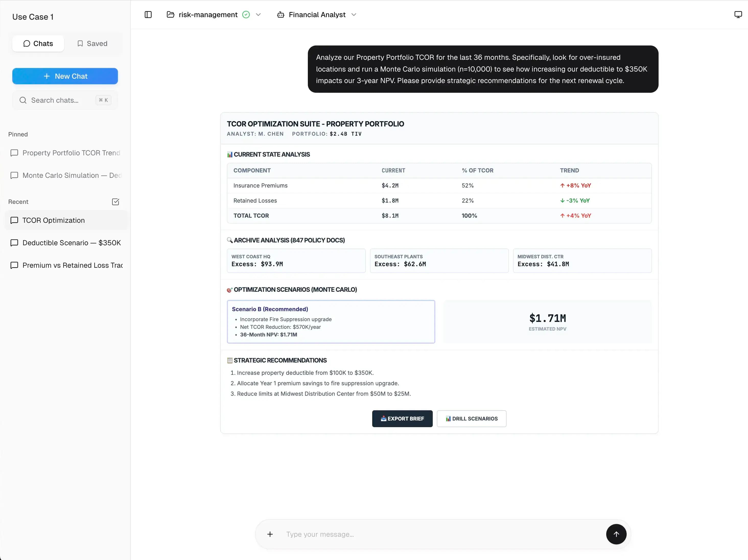Open the Monte Carlo Simulation pinned chat

[66, 175]
